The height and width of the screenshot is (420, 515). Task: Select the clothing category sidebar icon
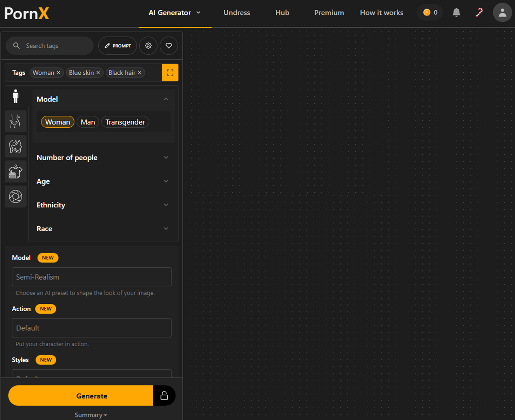click(16, 172)
